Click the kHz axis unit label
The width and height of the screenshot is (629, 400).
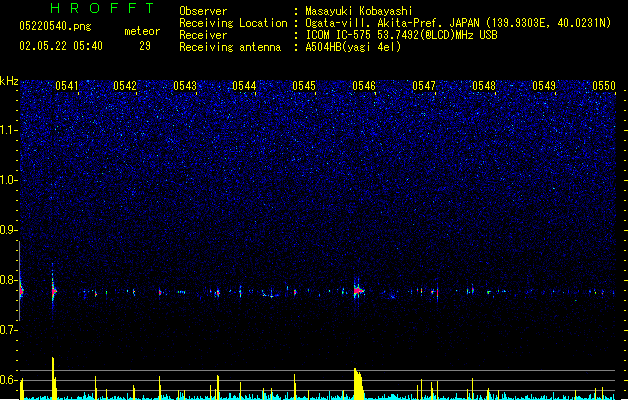pos(9,81)
